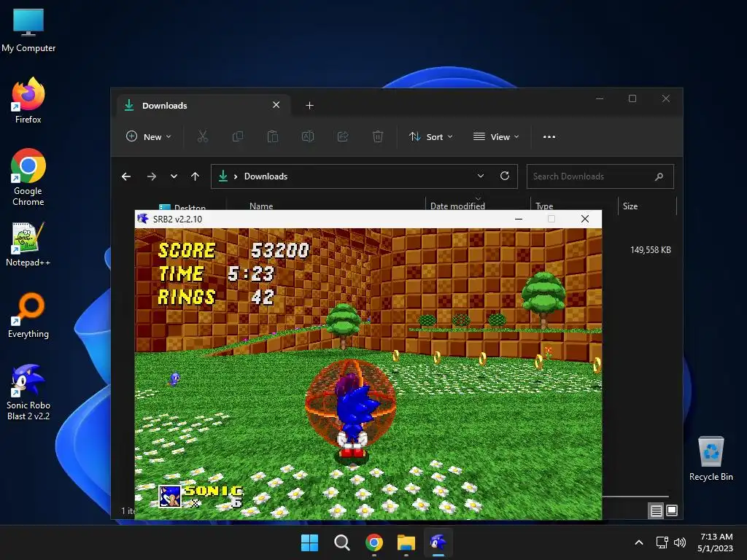Click the SRB2 Sonic taskbar icon
This screenshot has width=747, height=560.
click(438, 542)
